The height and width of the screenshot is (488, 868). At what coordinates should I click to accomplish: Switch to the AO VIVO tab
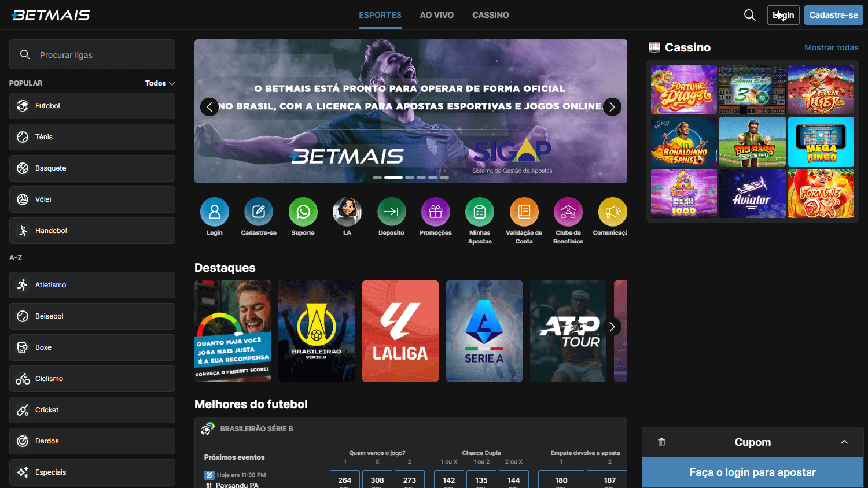437,15
